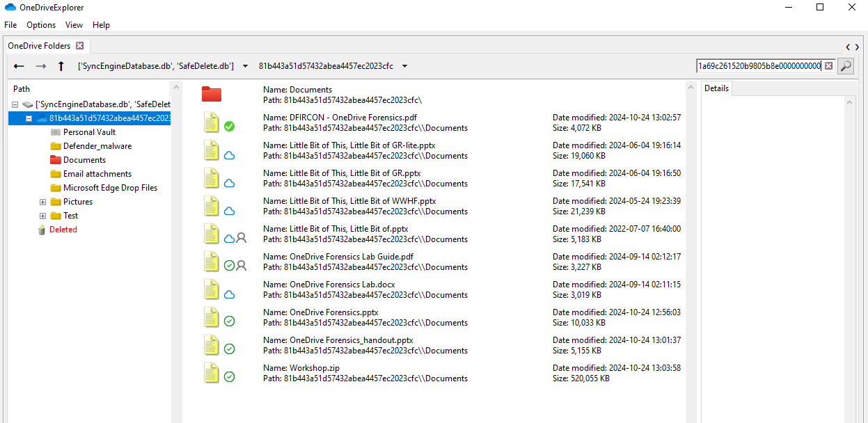Image resolution: width=868 pixels, height=423 pixels.
Task: Click green check icon for Lab Guide.pdf
Action: [x=229, y=266]
